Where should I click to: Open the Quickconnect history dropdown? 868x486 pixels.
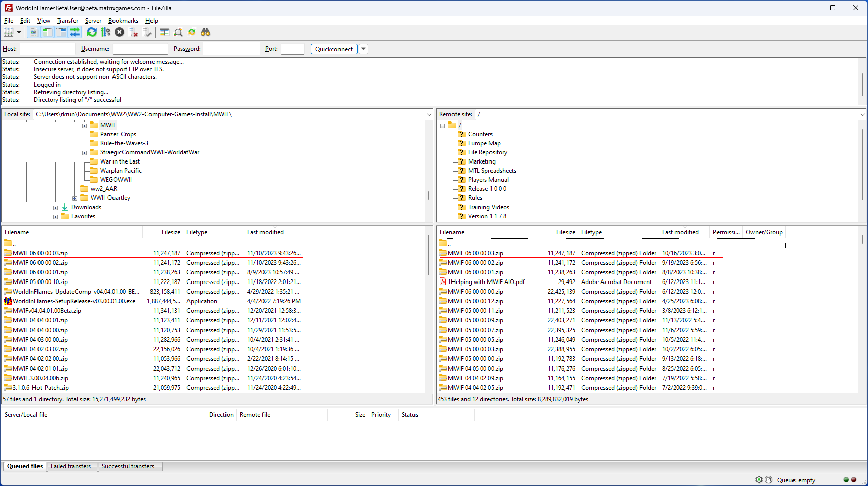(x=363, y=49)
